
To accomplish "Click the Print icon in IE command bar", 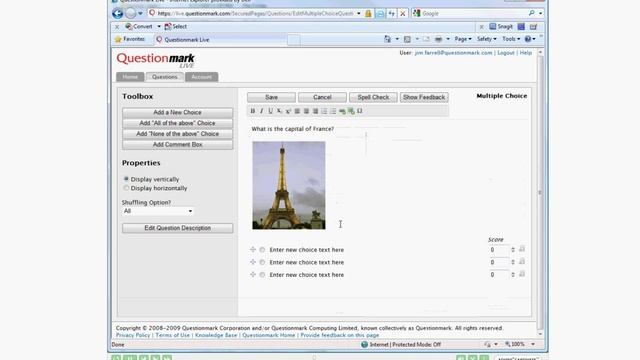I will (x=438, y=39).
